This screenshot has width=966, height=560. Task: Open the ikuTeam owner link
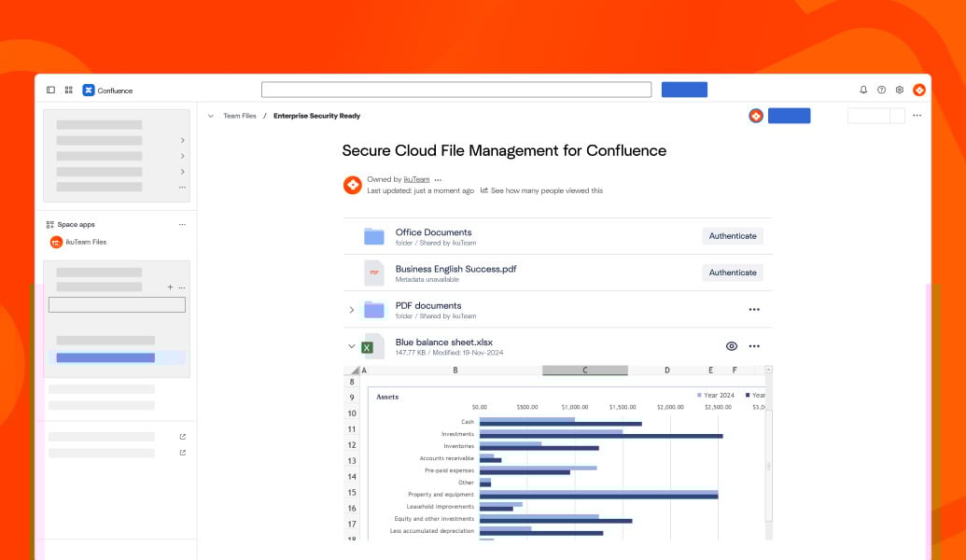click(416, 179)
